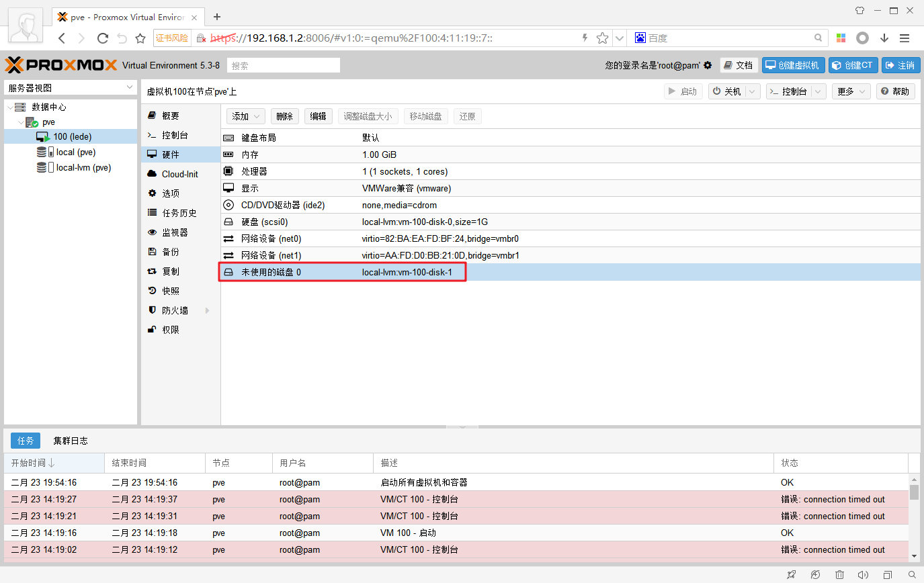Click the undo close-tab arrow icon
The width and height of the screenshot is (924, 583).
point(122,38)
